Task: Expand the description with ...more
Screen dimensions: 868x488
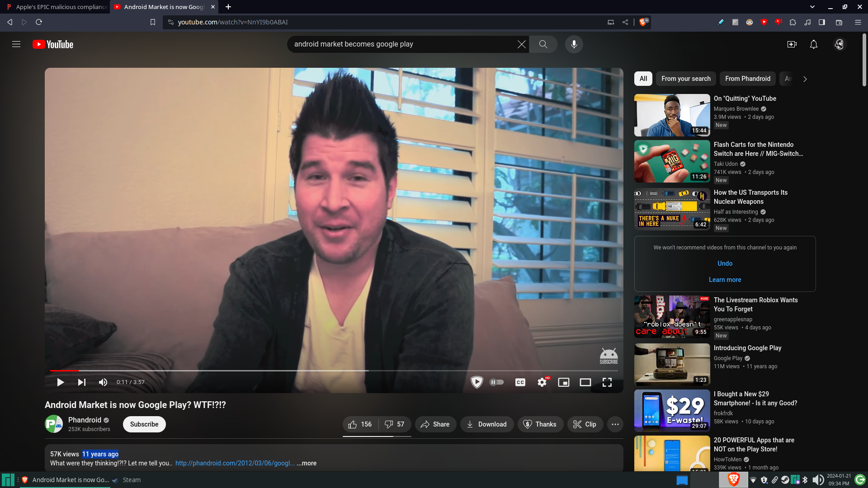Action: click(307, 463)
